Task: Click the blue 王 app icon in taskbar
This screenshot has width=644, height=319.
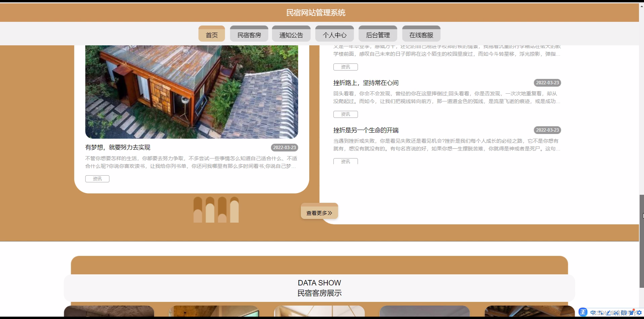Action: tap(583, 312)
